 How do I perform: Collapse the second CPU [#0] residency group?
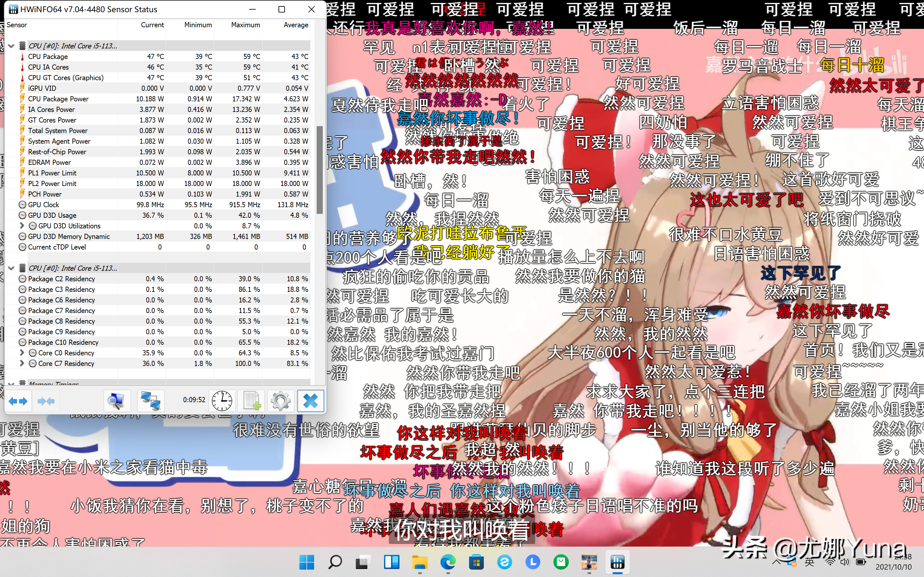(11, 268)
